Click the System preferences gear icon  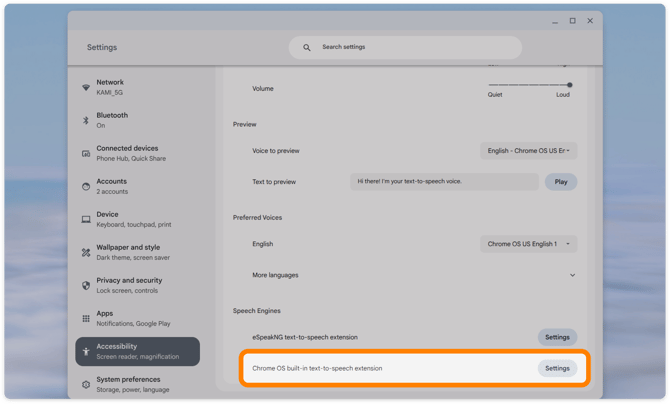pos(86,384)
